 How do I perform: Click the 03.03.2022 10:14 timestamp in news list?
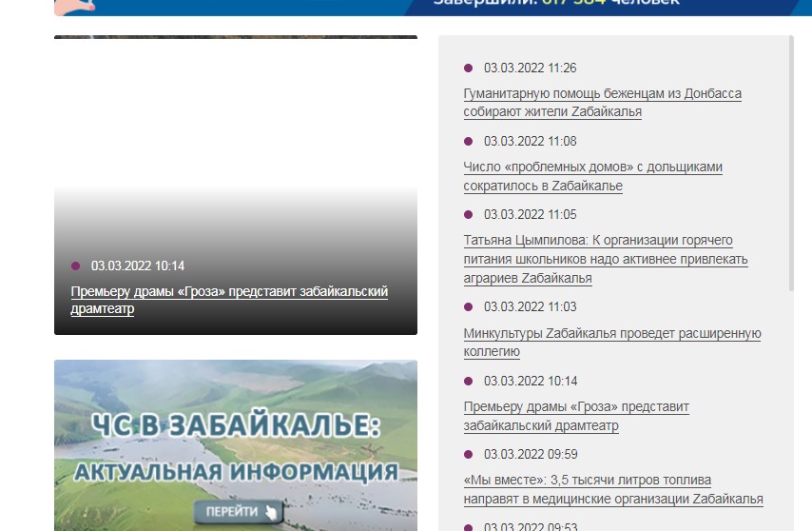pyautogui.click(x=530, y=382)
